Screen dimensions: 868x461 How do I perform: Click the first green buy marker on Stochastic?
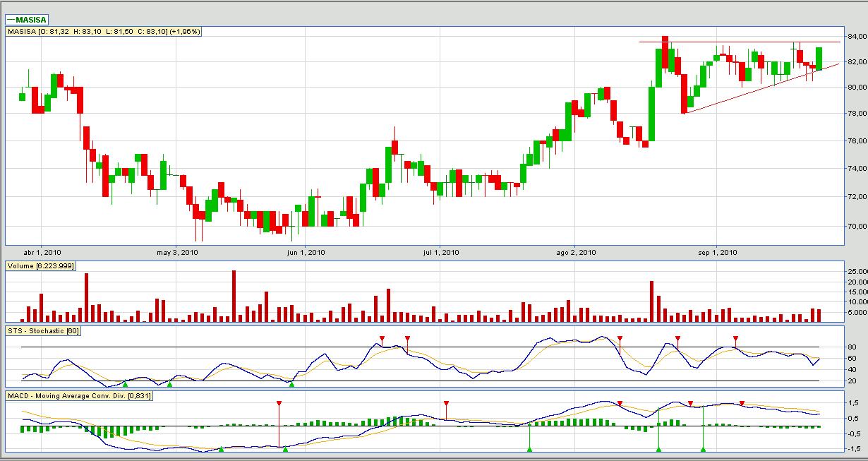click(125, 383)
